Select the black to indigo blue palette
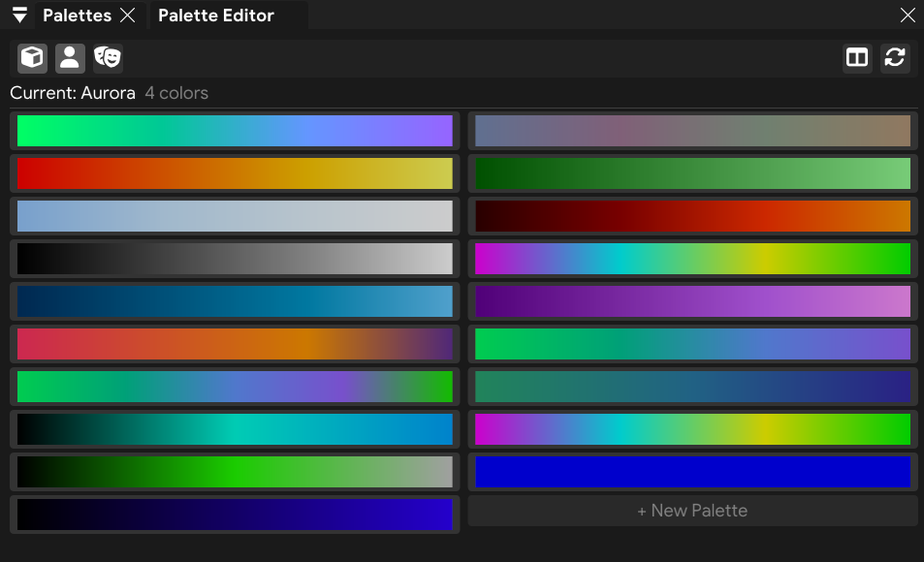This screenshot has width=924, height=562. 235,515
